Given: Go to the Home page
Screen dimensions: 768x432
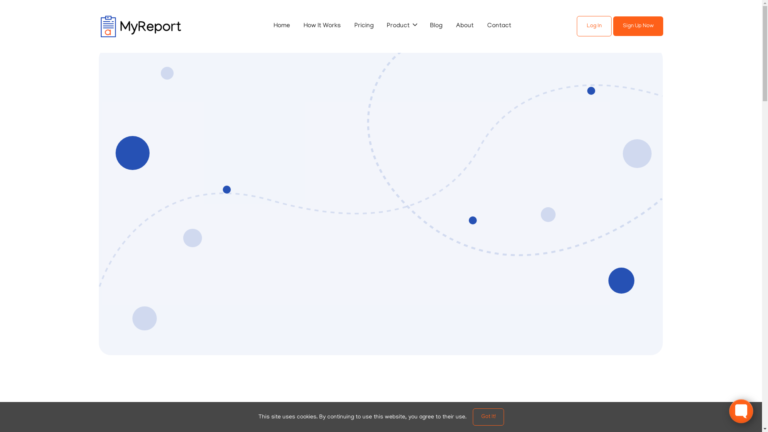Looking at the screenshot, I should (282, 25).
